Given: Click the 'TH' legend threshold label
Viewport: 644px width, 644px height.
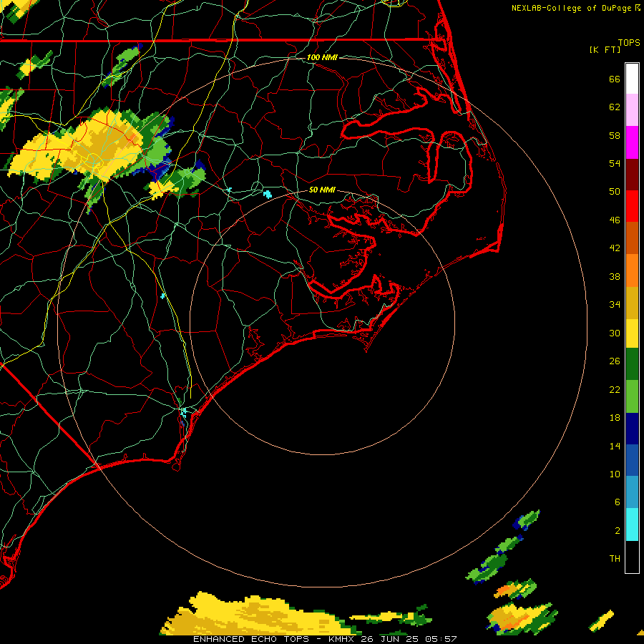Looking at the screenshot, I should coord(615,559).
